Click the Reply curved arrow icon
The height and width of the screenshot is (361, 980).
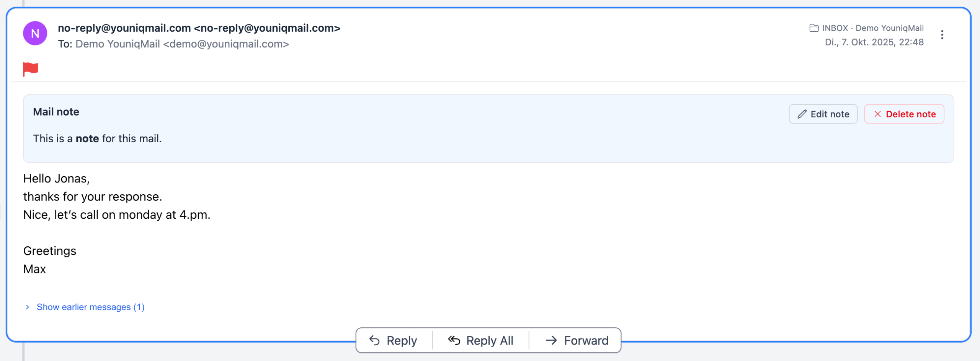[x=374, y=340]
